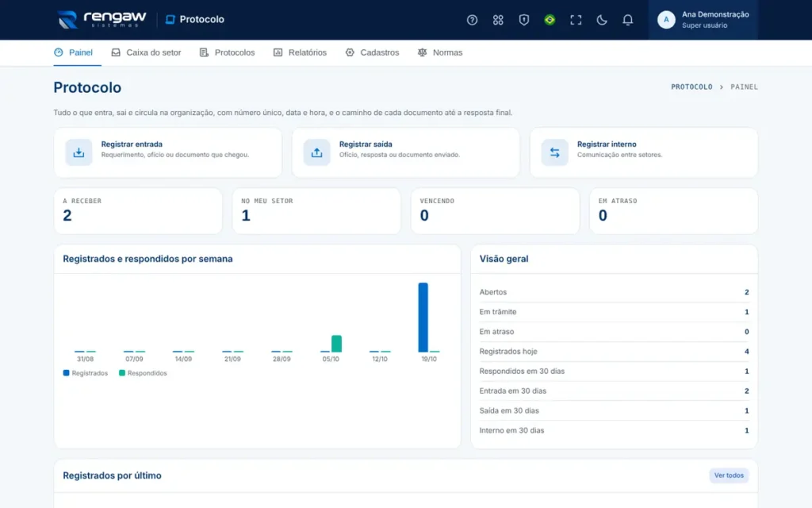Click the Protocolo module icon in header
The width and height of the screenshot is (812, 508).
[x=170, y=20]
